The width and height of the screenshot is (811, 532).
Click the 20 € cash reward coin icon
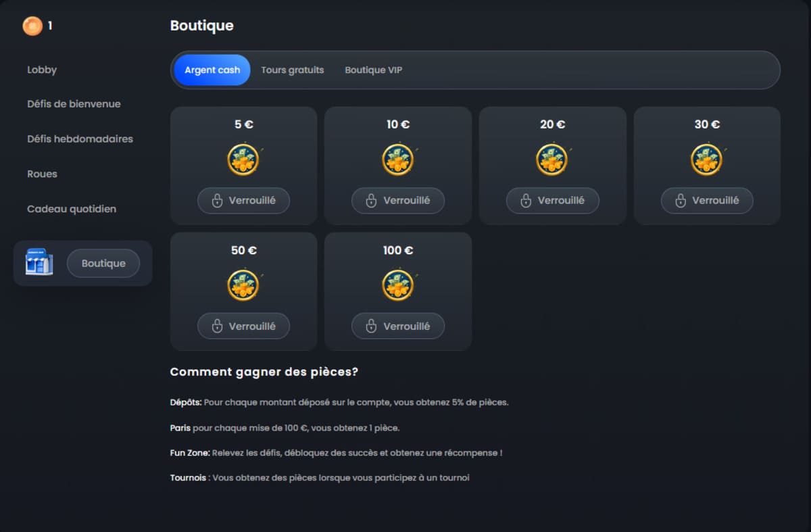pos(552,160)
